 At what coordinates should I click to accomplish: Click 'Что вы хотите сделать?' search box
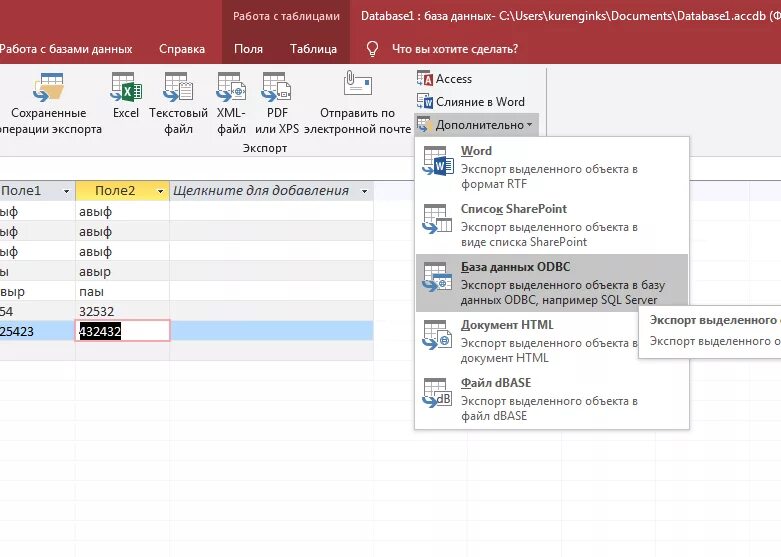[x=455, y=49]
